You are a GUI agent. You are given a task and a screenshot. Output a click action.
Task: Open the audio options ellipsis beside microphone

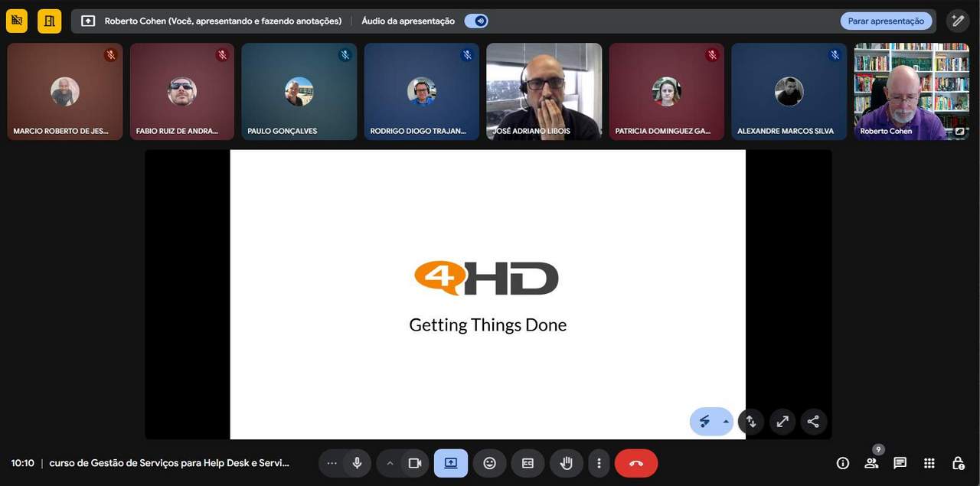(x=332, y=463)
